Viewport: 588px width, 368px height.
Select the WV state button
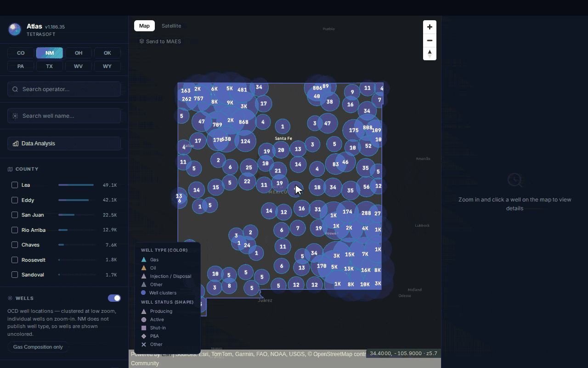(x=79, y=66)
